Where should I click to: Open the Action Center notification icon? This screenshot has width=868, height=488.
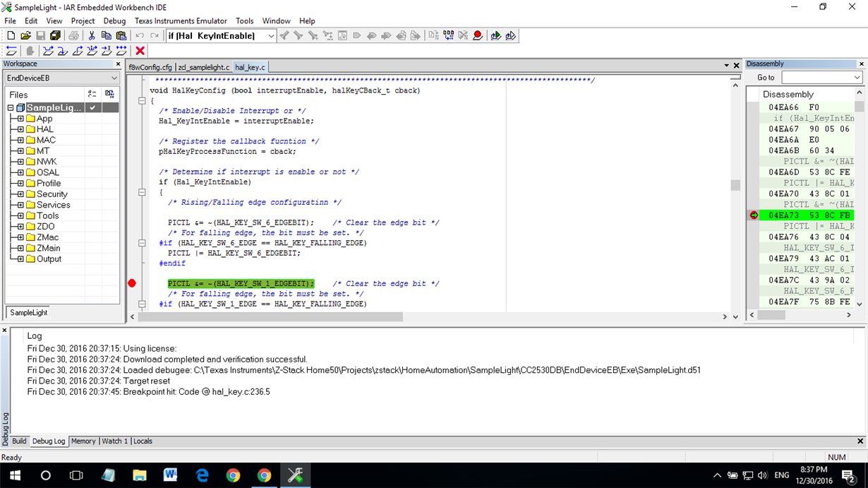(x=848, y=475)
